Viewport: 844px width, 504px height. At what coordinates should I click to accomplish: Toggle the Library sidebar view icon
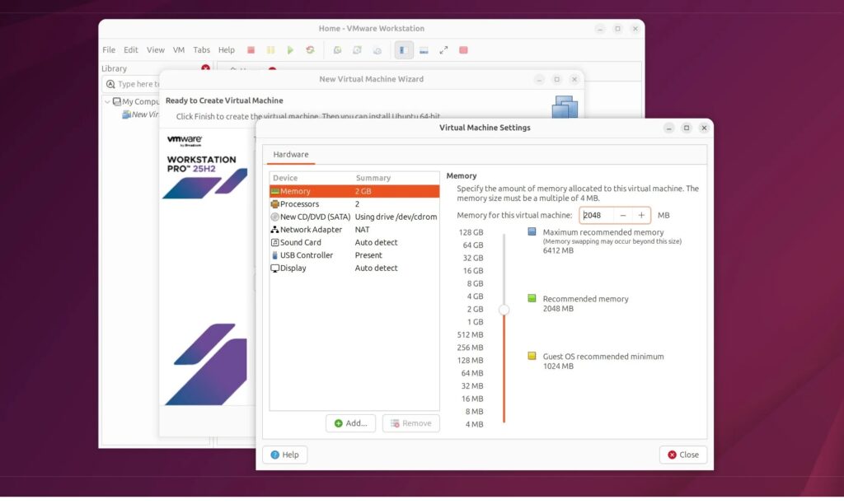point(403,50)
